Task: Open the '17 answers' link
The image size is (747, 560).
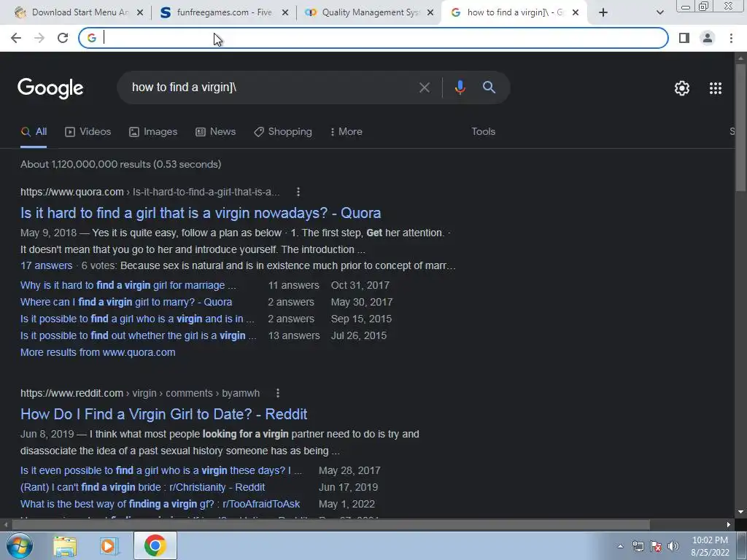Action: 46,265
